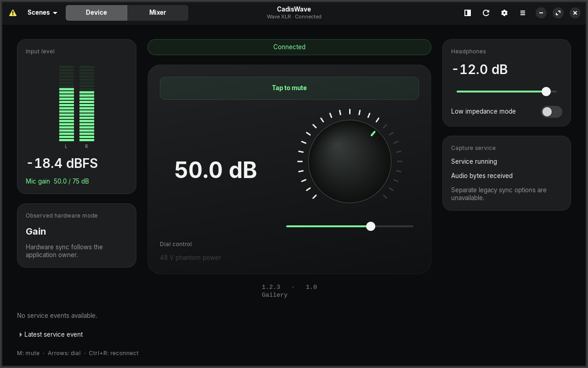This screenshot has height=368, width=588.
Task: Open settings with the gear icon
Action: click(x=504, y=13)
